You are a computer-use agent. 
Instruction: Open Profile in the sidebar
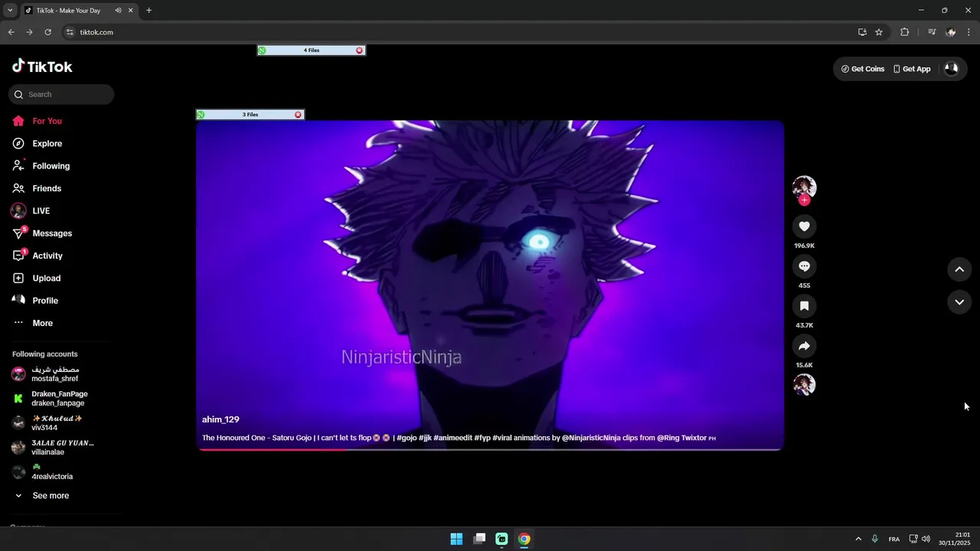pyautogui.click(x=44, y=301)
